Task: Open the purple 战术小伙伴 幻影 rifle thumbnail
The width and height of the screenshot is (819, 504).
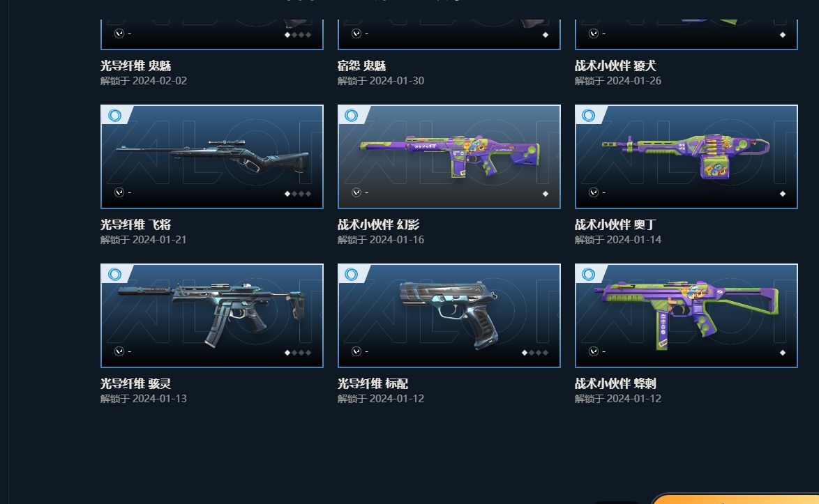Action: (449, 157)
